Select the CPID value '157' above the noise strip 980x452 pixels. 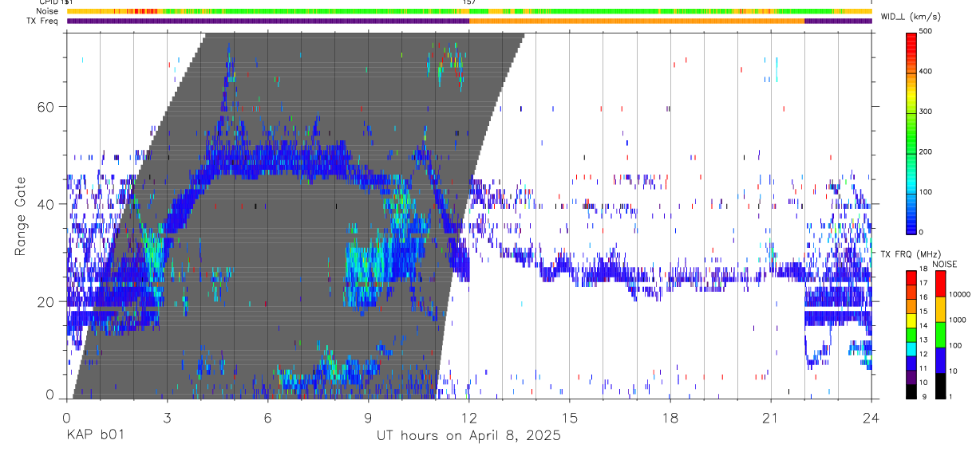coord(468,2)
